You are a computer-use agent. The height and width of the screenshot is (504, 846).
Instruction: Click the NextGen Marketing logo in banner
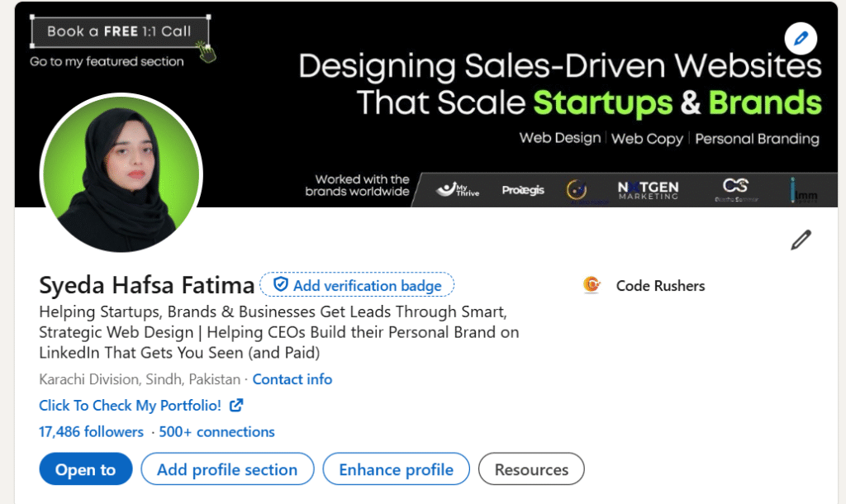(648, 190)
